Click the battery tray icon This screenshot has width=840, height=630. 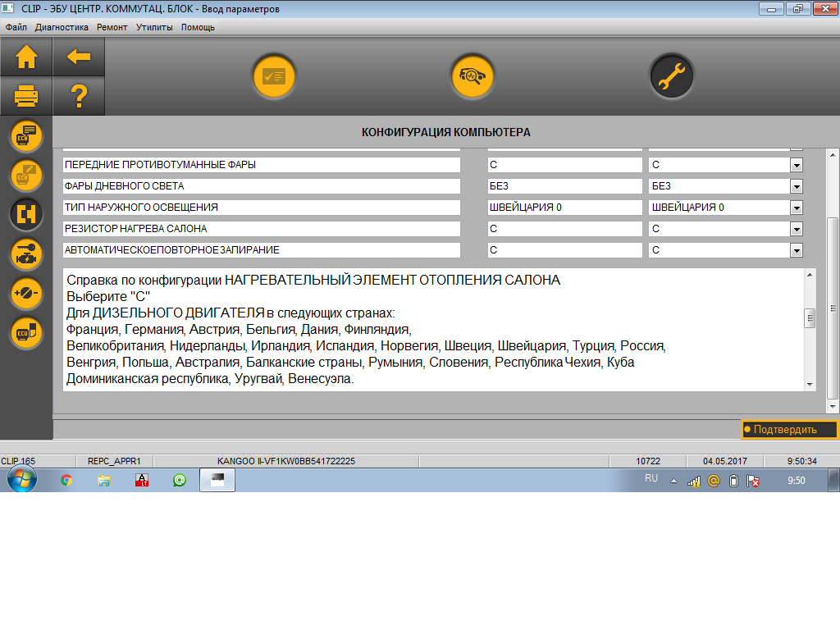pos(733,481)
